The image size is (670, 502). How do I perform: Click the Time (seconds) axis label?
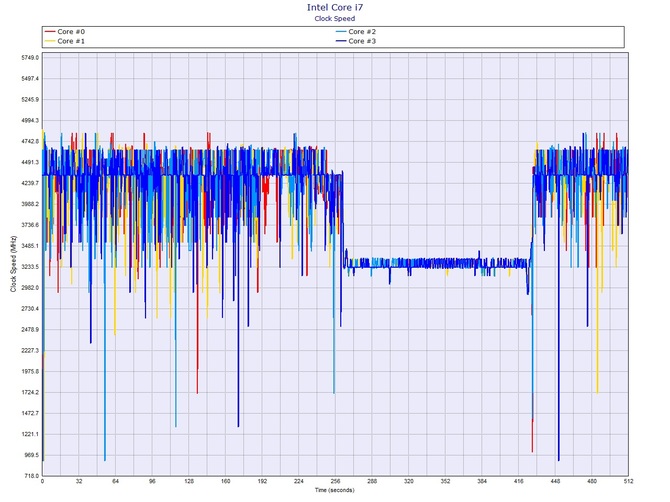[335, 490]
